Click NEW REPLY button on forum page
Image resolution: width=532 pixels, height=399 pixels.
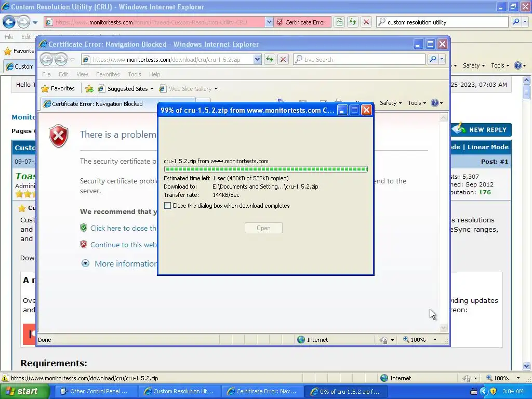coord(481,129)
